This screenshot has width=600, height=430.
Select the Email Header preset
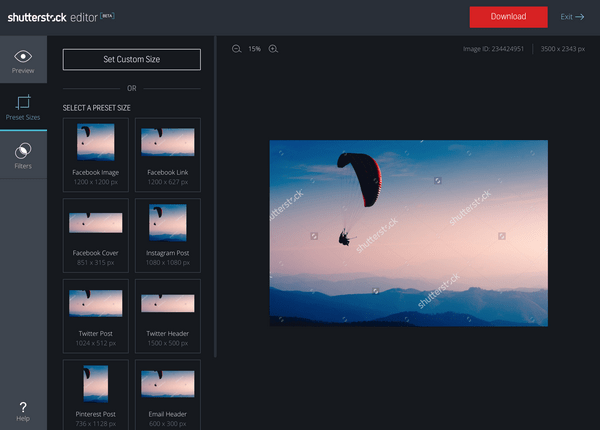tap(168, 394)
